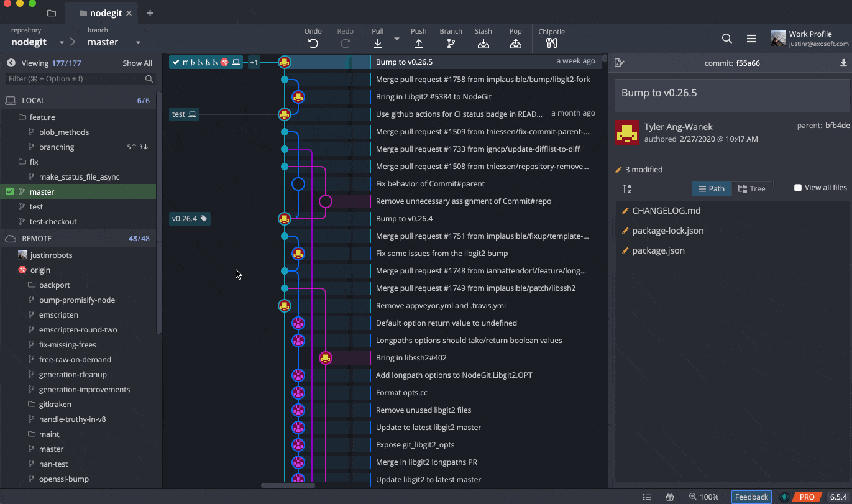Open release notes gift icon

click(670, 497)
